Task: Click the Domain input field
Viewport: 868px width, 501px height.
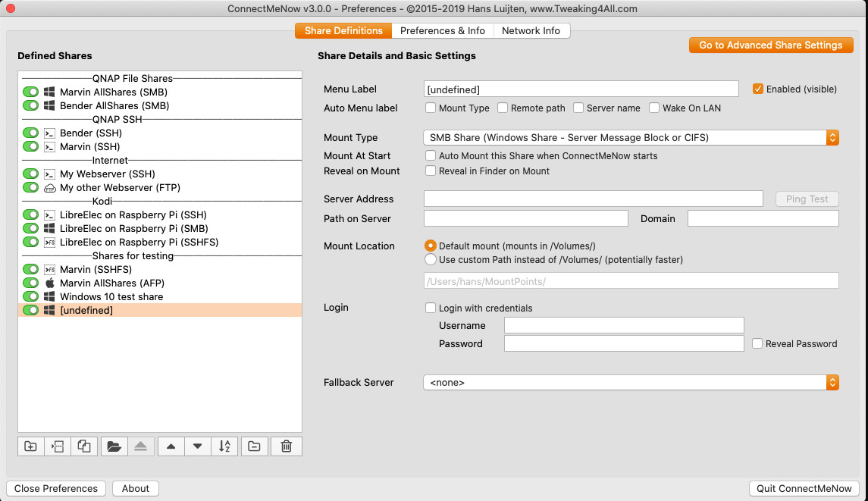Action: 763,218
